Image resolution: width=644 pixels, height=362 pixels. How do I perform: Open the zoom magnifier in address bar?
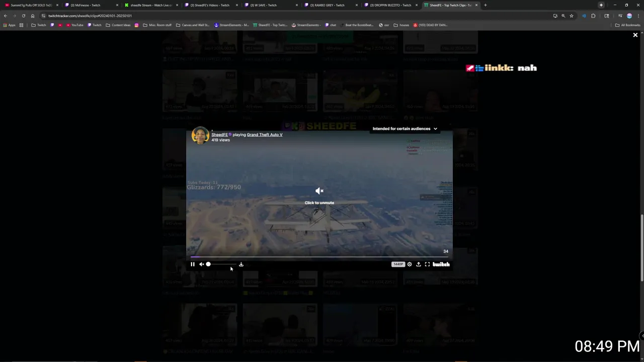pyautogui.click(x=563, y=16)
